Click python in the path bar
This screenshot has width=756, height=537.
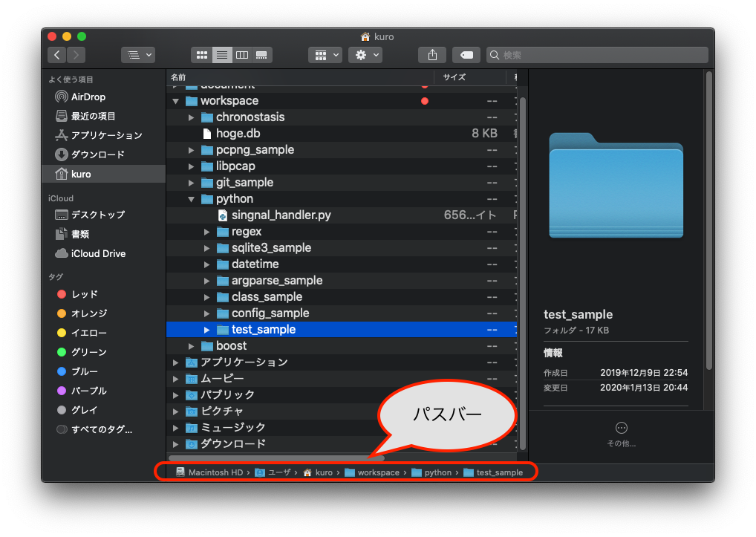(x=431, y=472)
